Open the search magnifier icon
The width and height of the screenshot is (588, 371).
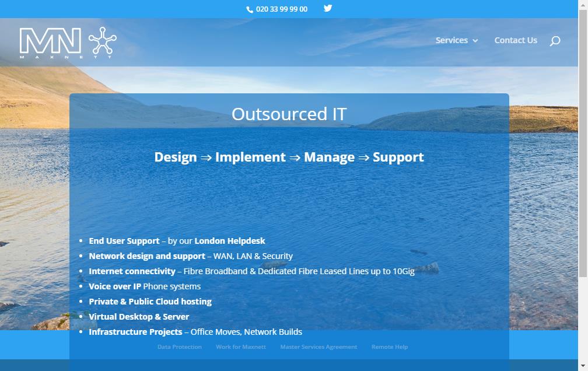[x=555, y=41]
